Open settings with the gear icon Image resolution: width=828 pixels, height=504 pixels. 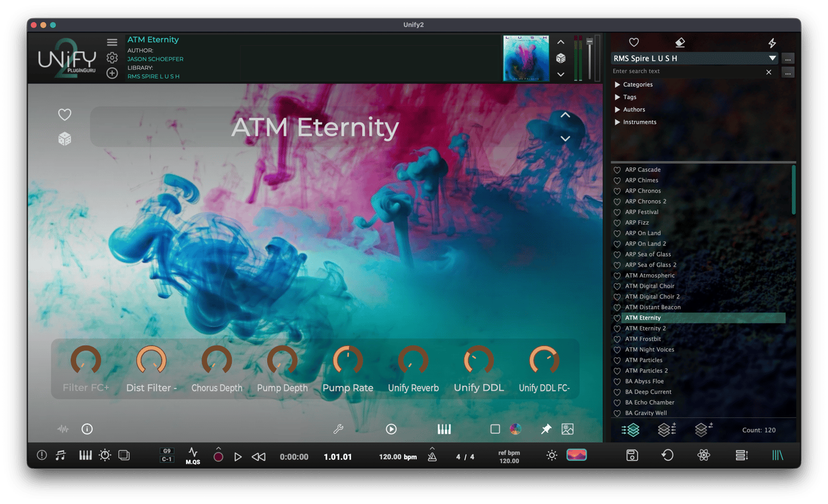tap(112, 57)
